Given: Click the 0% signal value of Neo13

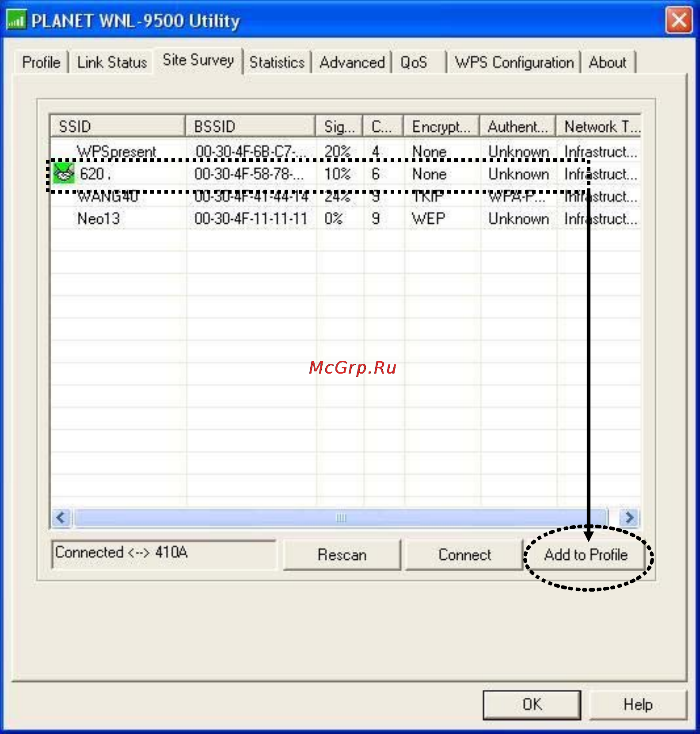Looking at the screenshot, I should [x=334, y=218].
